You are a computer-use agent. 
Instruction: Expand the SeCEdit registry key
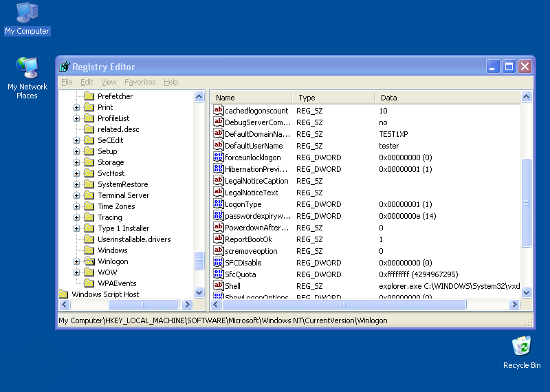[x=76, y=140]
